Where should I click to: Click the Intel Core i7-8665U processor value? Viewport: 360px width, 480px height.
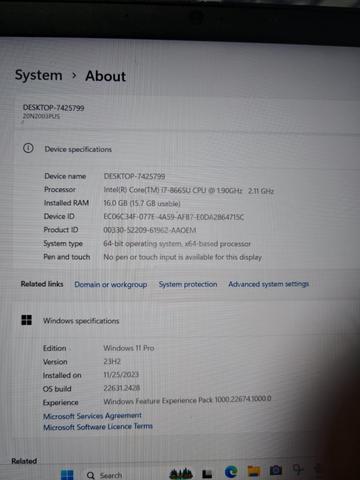point(189,190)
